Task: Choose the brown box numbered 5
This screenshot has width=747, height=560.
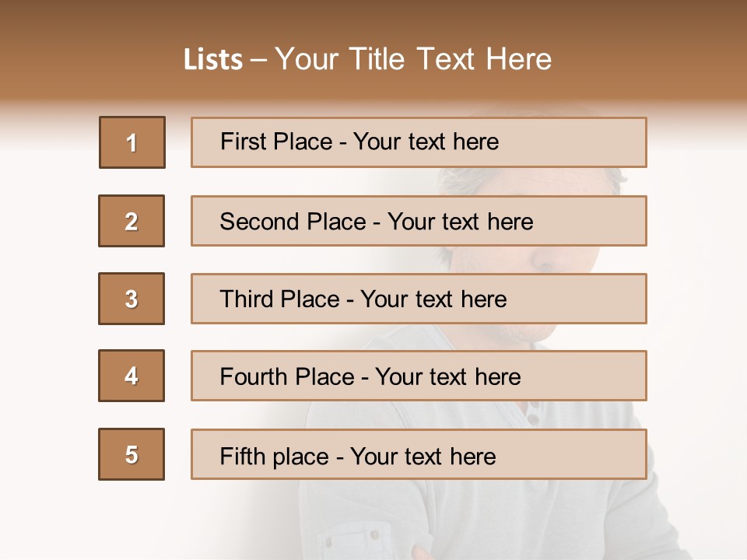Action: pos(132,454)
